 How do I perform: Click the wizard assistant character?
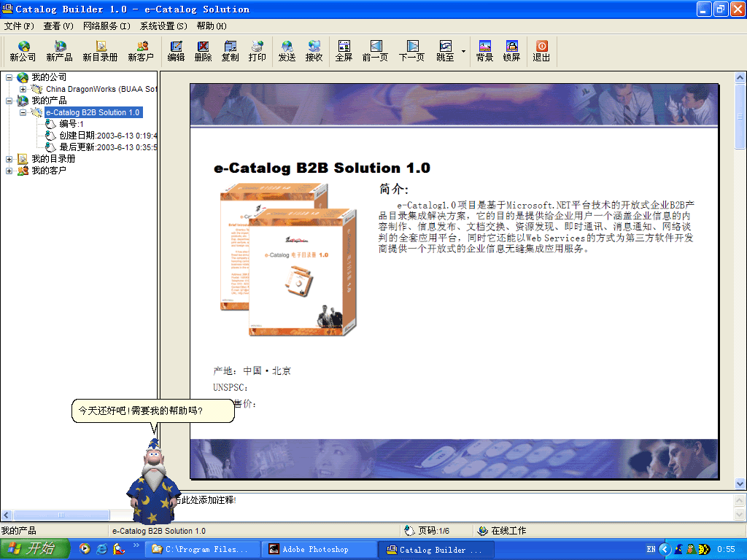click(x=153, y=482)
